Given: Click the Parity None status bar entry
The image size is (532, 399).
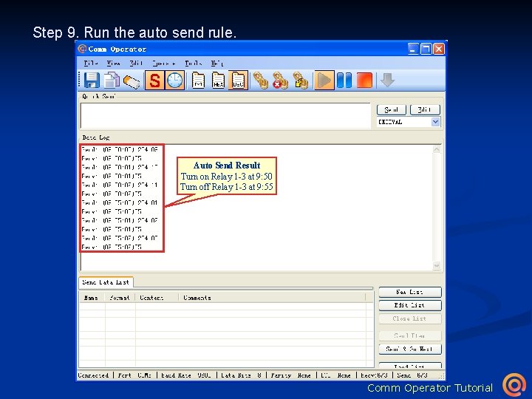Looking at the screenshot, I should (x=291, y=375).
